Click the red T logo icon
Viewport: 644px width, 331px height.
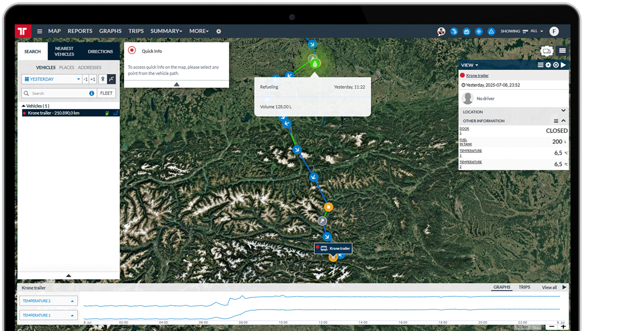pyautogui.click(x=23, y=31)
